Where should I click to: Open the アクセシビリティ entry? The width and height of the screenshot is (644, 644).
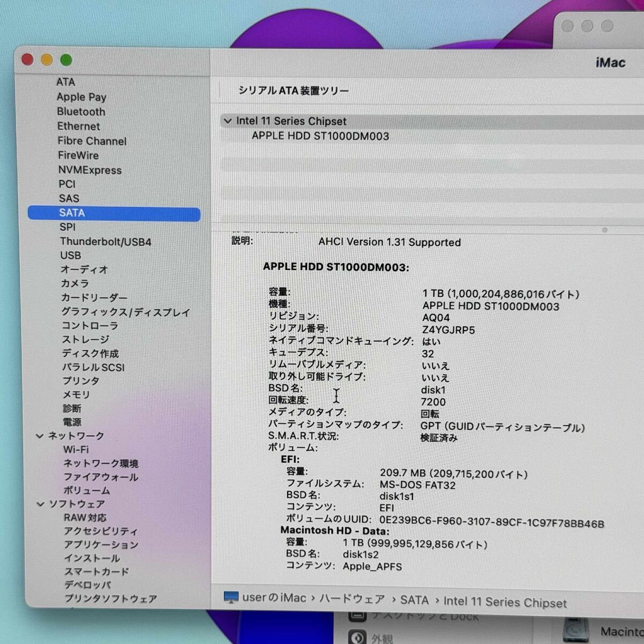[x=101, y=531]
